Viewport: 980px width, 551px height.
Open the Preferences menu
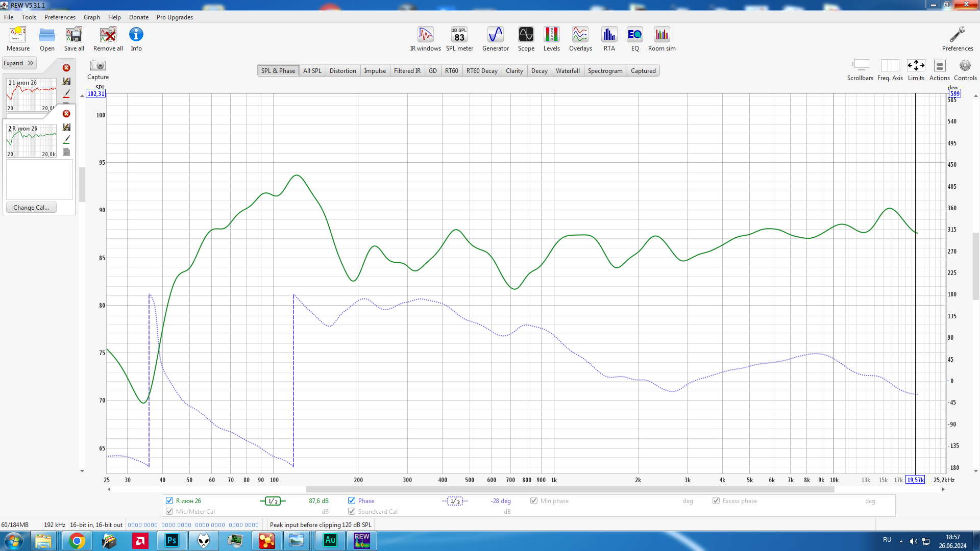point(60,17)
